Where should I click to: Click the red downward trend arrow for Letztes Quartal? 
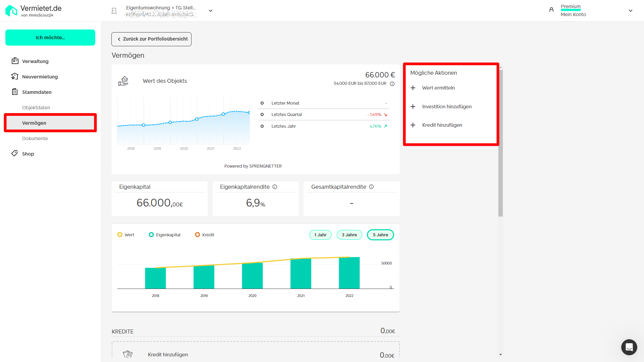pyautogui.click(x=385, y=115)
